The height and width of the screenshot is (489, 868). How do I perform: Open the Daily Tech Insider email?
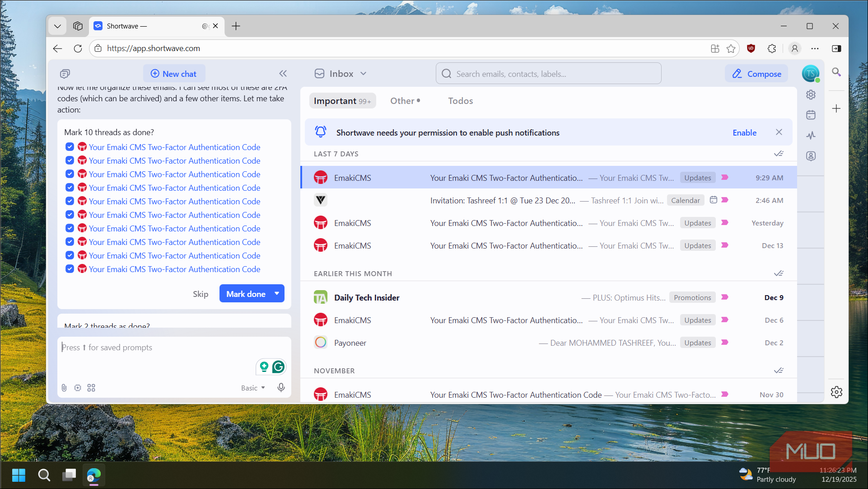(549, 297)
